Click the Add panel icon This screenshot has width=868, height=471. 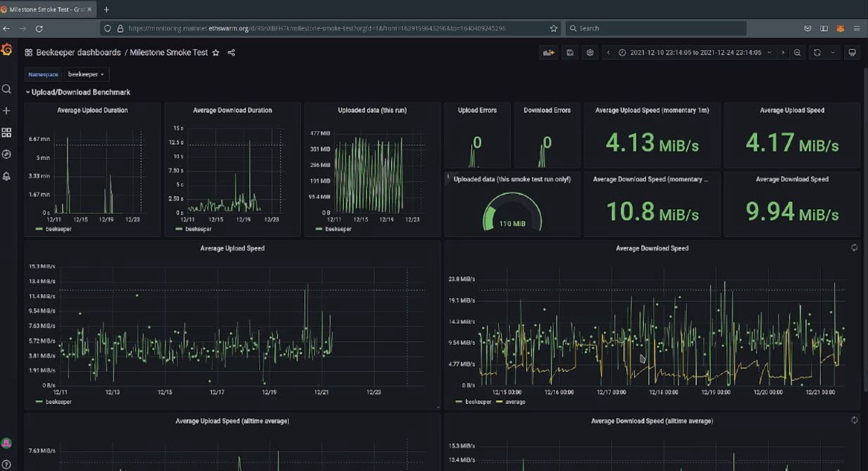[x=547, y=53]
